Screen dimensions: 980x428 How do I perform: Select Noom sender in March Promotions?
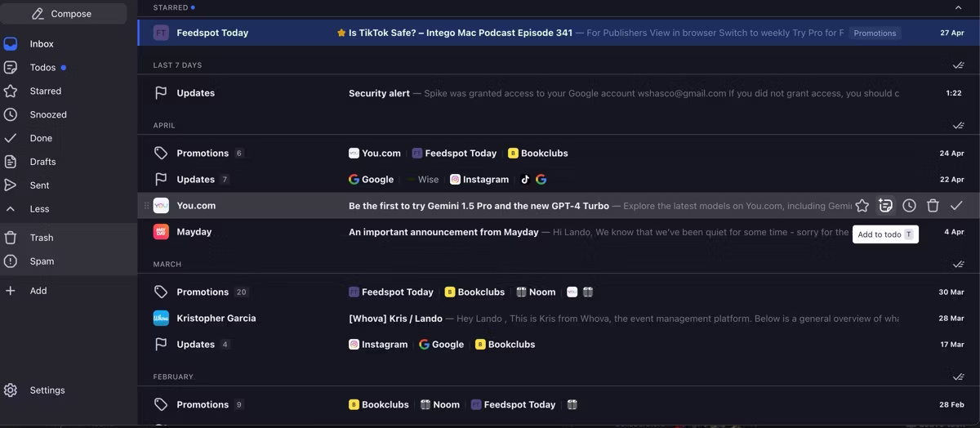click(x=535, y=292)
